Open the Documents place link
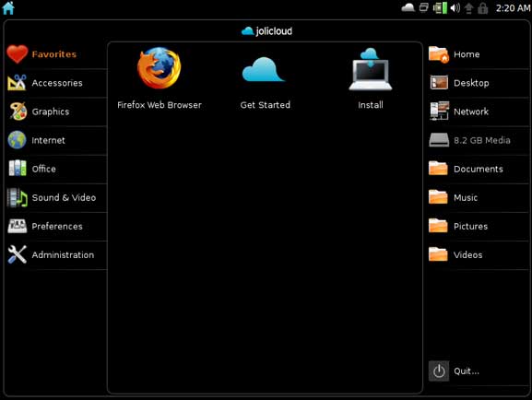Image resolution: width=532 pixels, height=400 pixels. click(x=478, y=169)
